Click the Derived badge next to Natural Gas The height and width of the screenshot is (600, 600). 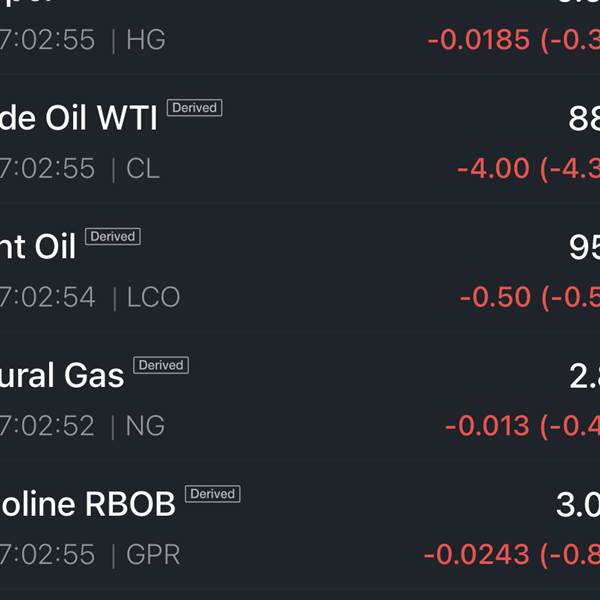point(161,366)
